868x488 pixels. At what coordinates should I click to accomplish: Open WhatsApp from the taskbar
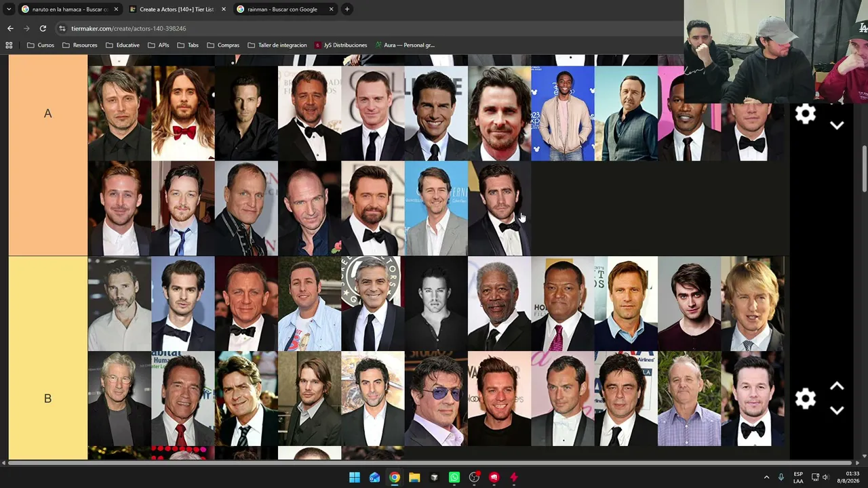click(x=454, y=477)
